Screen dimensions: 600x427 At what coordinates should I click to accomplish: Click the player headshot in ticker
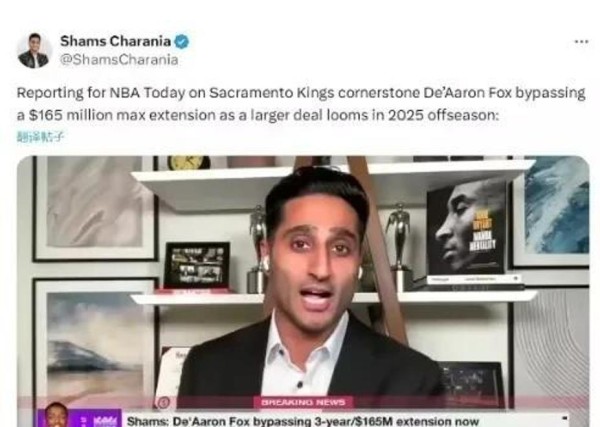[56, 415]
